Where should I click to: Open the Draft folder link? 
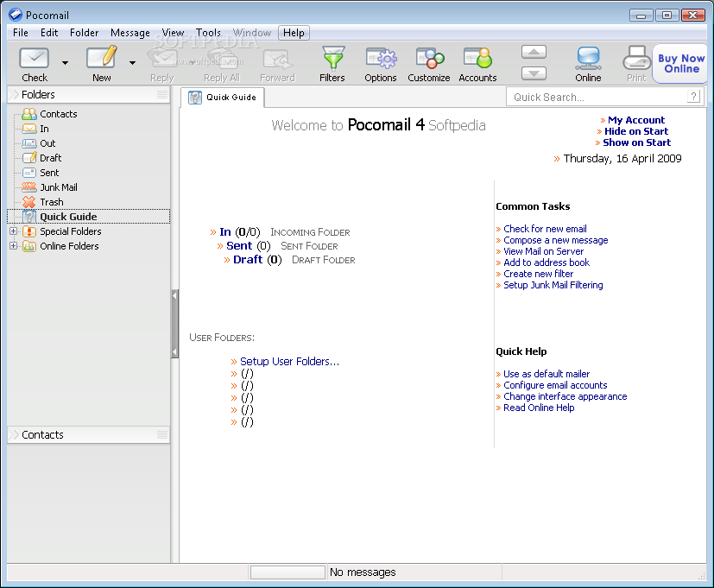(x=248, y=260)
